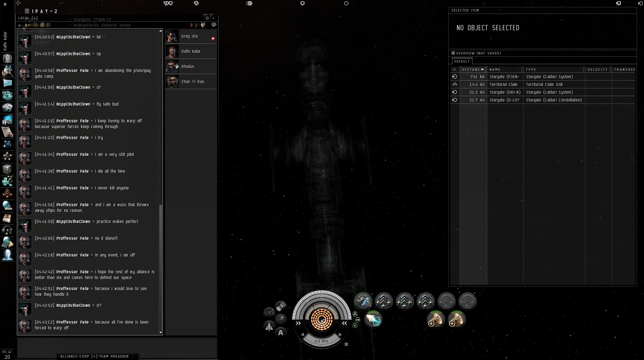The height and width of the screenshot is (360, 644).
Task: Activate the first high-slot ship module
Action: (x=363, y=301)
